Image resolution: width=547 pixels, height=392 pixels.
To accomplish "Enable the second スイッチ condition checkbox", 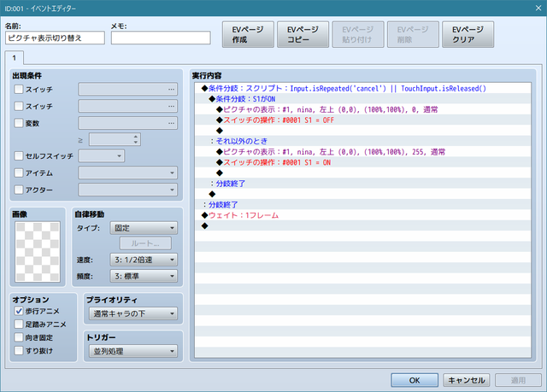I will [x=19, y=106].
